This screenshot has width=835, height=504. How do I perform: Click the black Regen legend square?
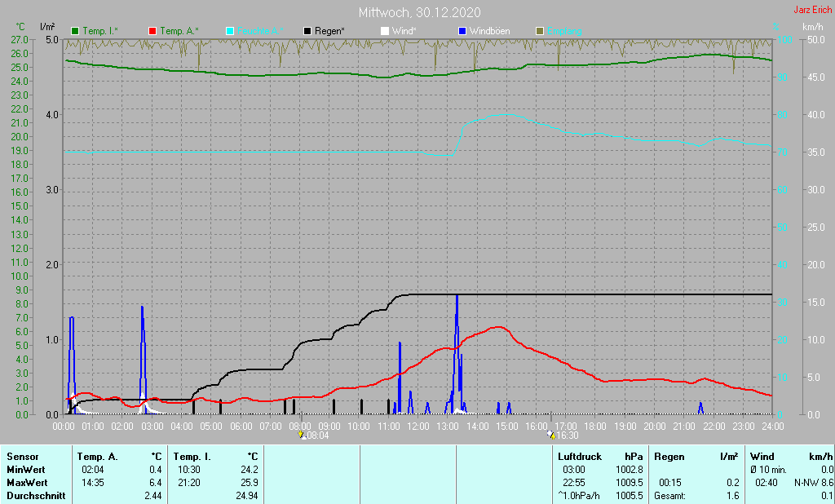pos(307,31)
